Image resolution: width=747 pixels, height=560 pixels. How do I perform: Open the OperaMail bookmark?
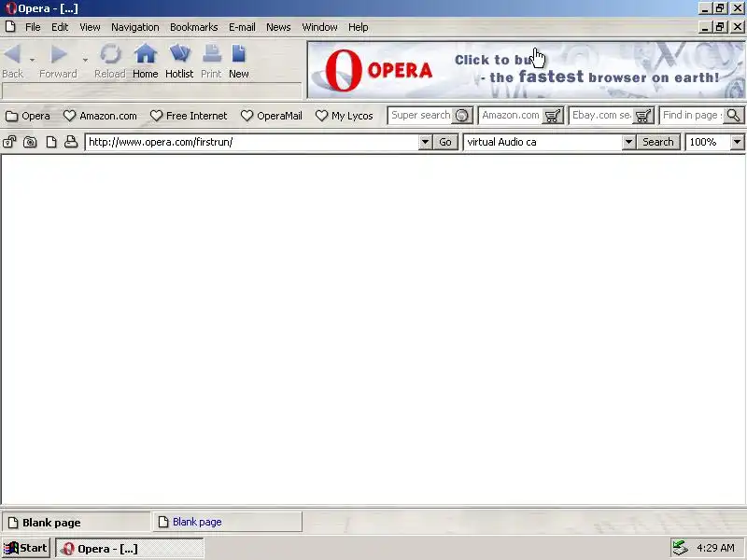pos(272,116)
